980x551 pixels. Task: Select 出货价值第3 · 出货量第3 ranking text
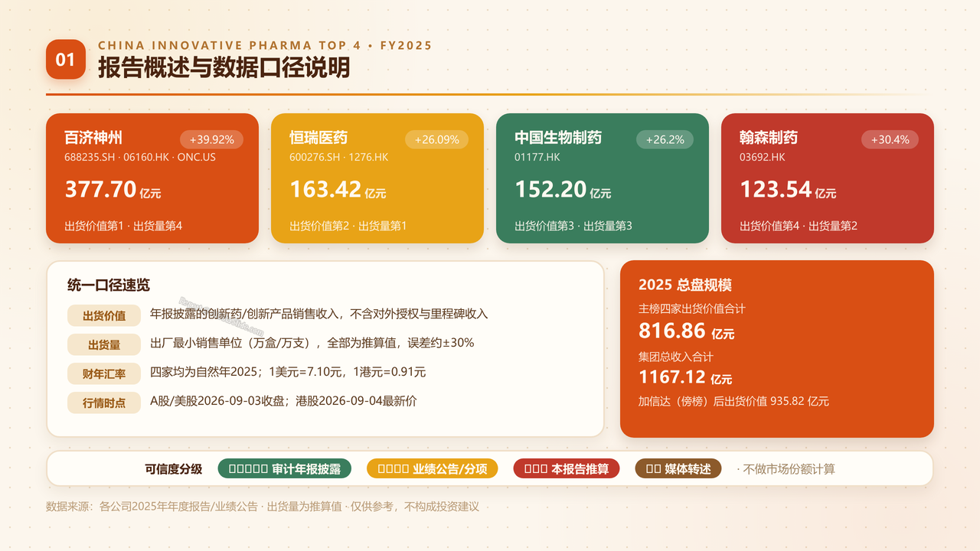(x=573, y=226)
